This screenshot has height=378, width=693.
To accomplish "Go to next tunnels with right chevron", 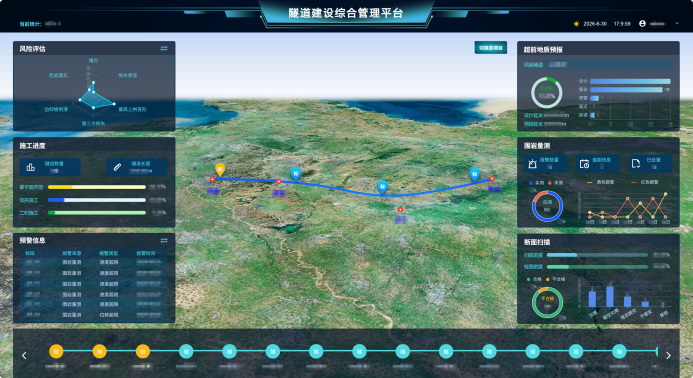I will [x=668, y=355].
